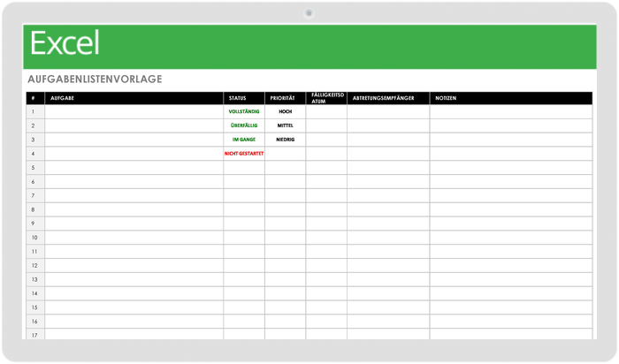Click the PRIORITÄT column header
619x364 pixels.
tap(285, 98)
